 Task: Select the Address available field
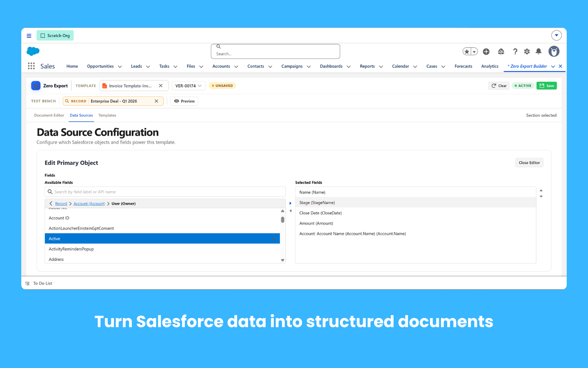(162, 259)
